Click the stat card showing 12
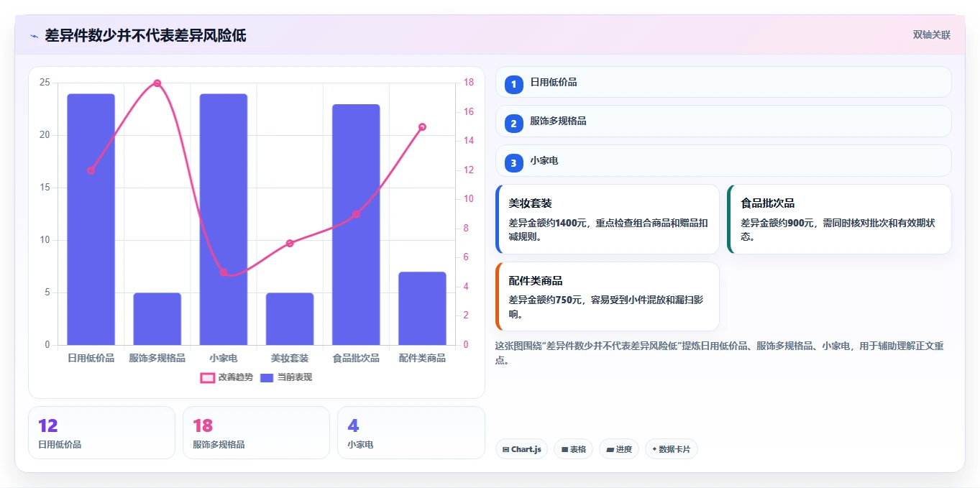The image size is (980, 488). pyautogui.click(x=101, y=433)
